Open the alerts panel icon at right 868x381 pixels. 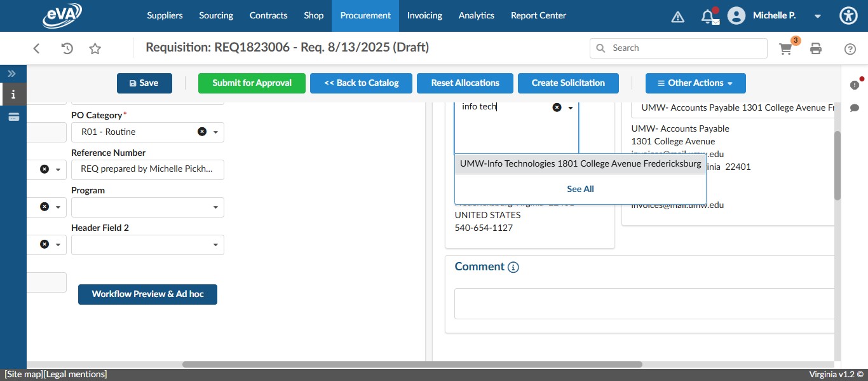tap(855, 85)
